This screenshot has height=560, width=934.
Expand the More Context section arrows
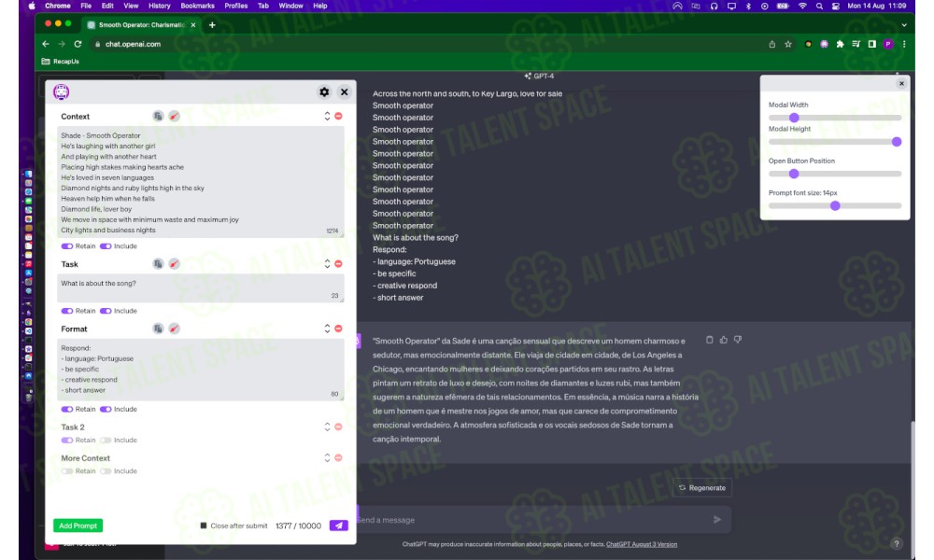tap(327, 457)
